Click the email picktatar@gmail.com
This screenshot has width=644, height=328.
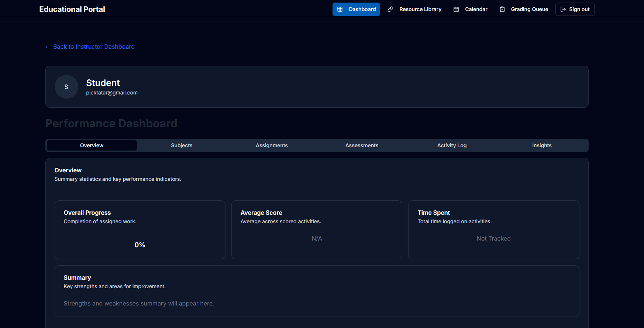point(112,93)
